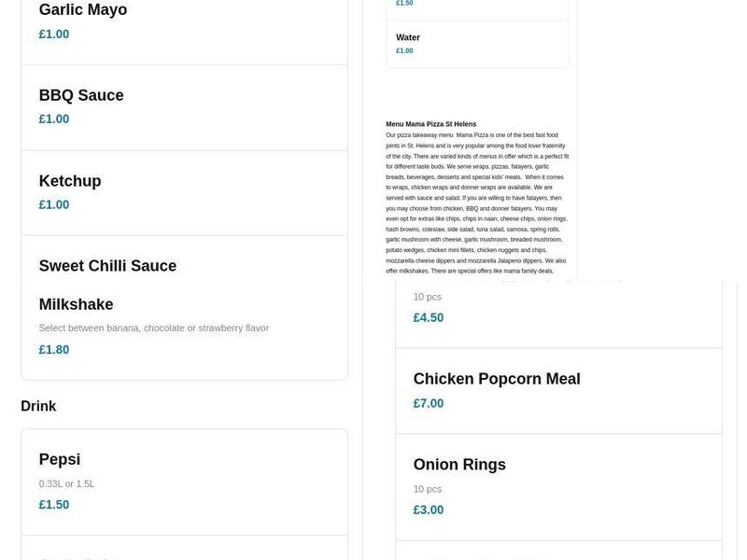Select the Water drink item

pos(409,37)
